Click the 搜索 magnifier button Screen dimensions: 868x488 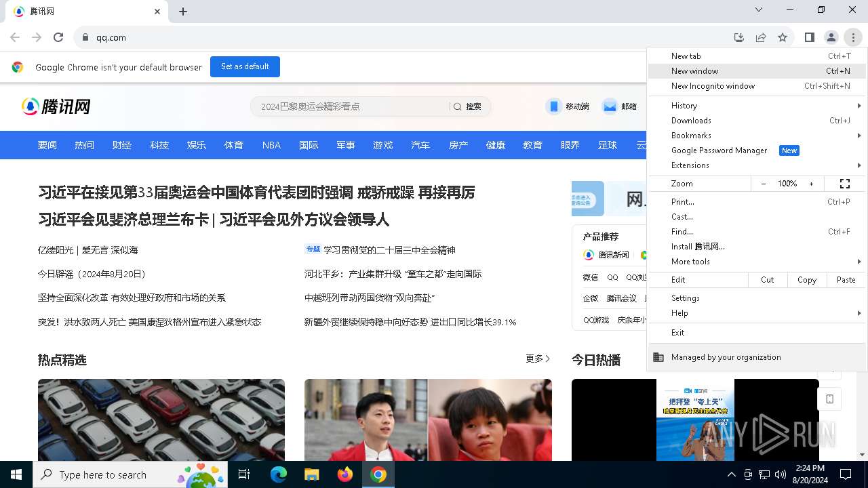point(467,106)
